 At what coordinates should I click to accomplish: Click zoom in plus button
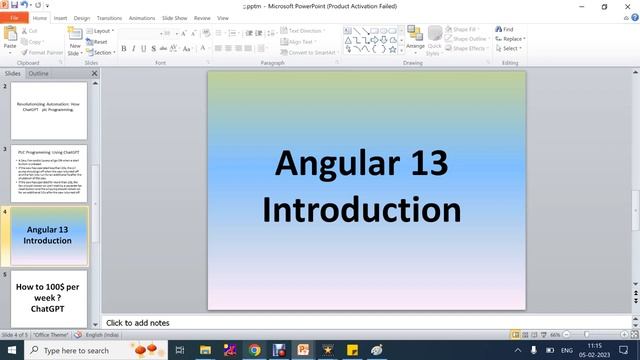coord(624,335)
